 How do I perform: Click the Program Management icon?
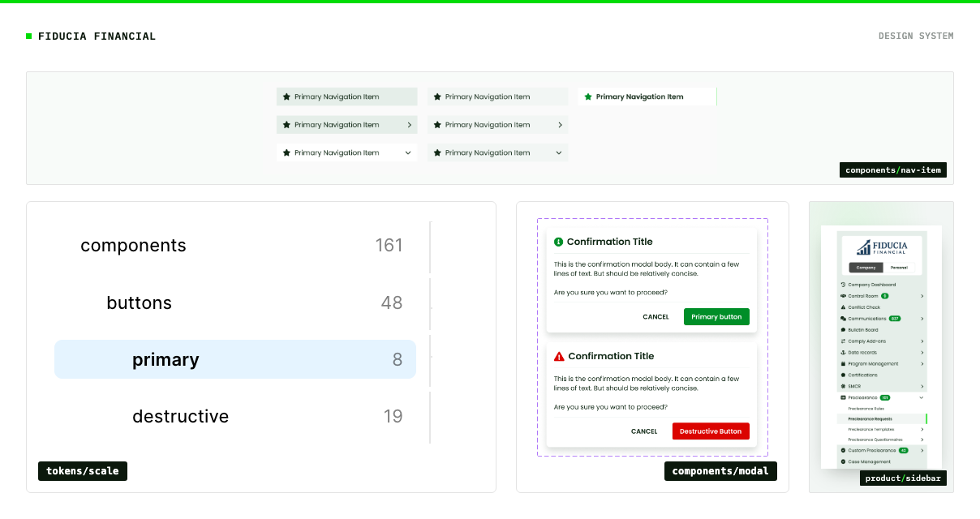tap(843, 364)
